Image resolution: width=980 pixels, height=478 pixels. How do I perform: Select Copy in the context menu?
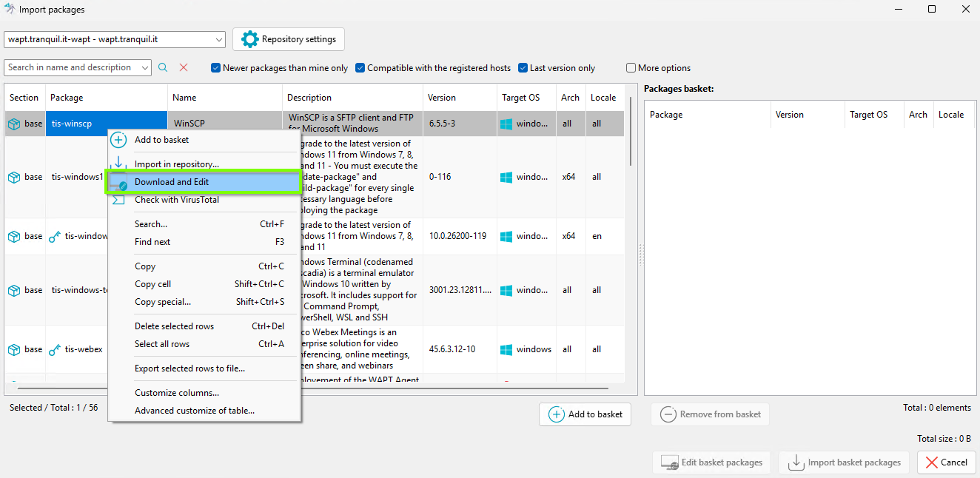(x=204, y=266)
